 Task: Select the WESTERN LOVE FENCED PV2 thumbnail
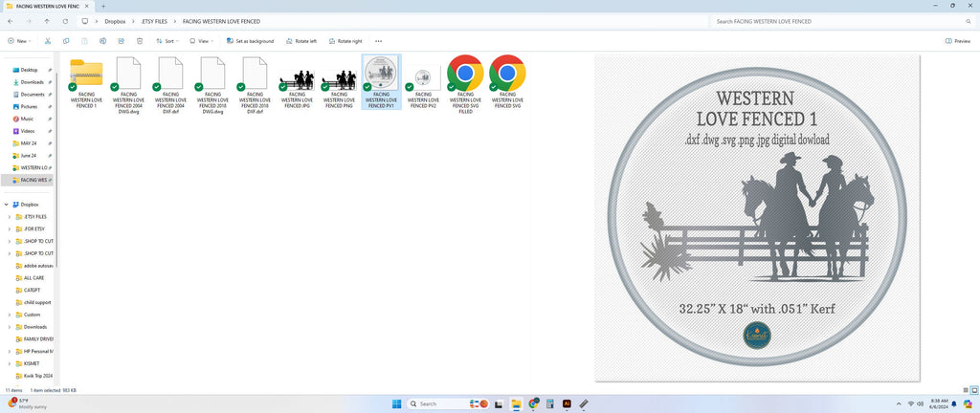pyautogui.click(x=423, y=81)
